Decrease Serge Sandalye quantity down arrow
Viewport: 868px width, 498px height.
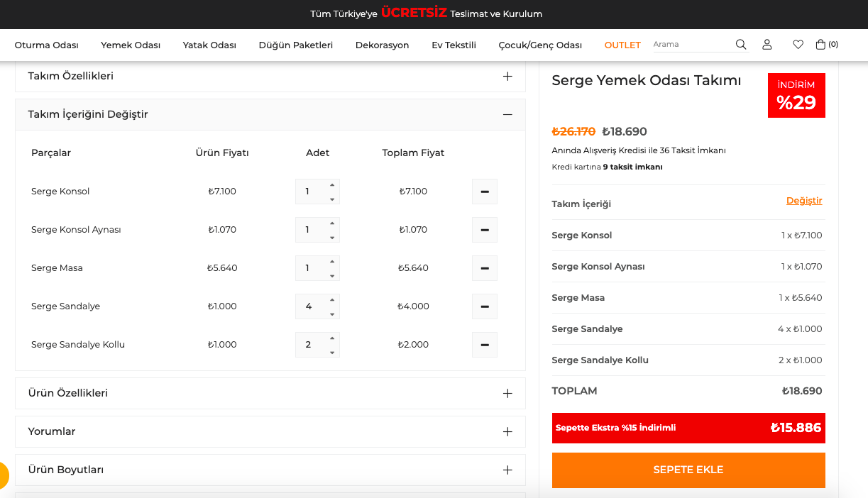[x=331, y=314]
